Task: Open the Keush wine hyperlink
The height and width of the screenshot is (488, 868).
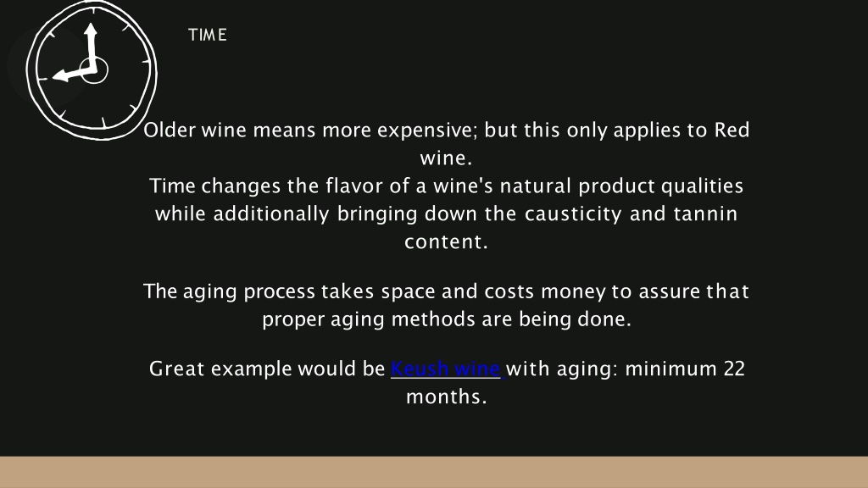Action: tap(446, 369)
